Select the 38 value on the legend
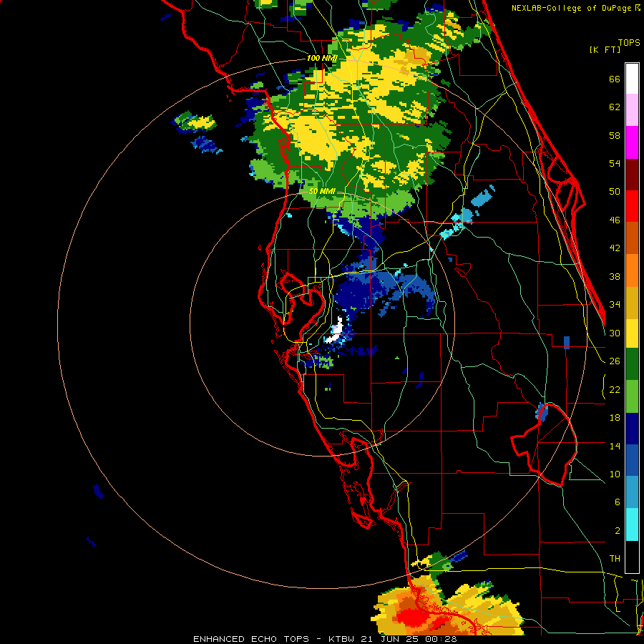The image size is (644, 644). tap(615, 276)
